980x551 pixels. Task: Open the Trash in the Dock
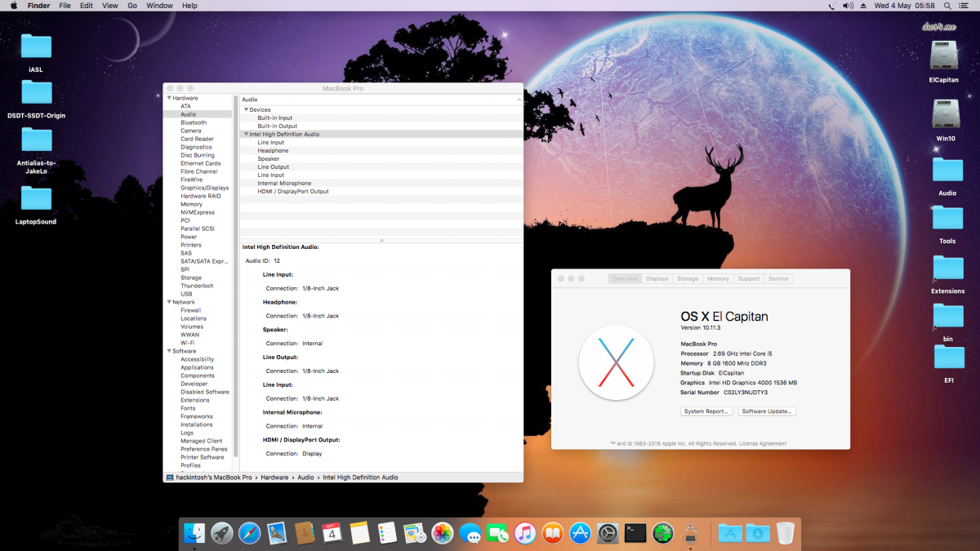coord(785,534)
